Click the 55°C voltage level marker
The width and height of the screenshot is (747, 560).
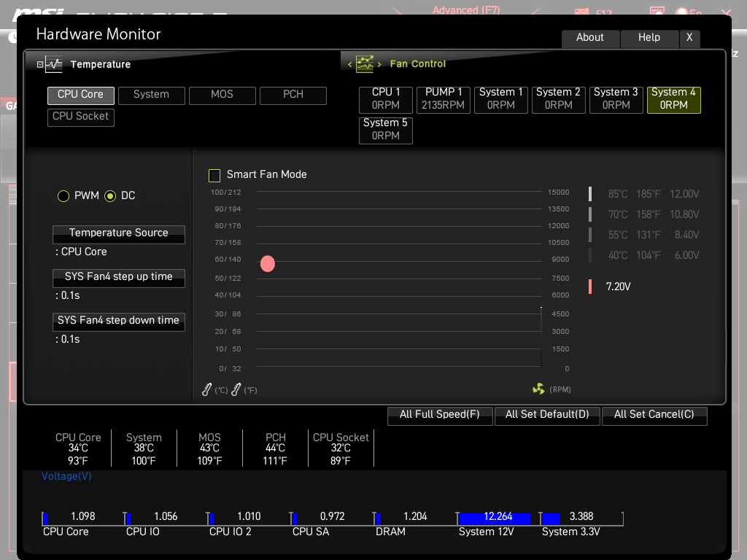pyautogui.click(x=590, y=235)
